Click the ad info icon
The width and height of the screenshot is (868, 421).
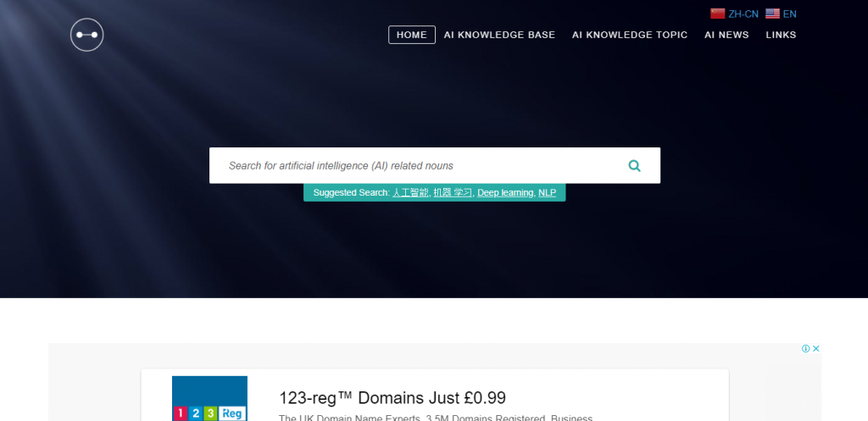tap(805, 349)
